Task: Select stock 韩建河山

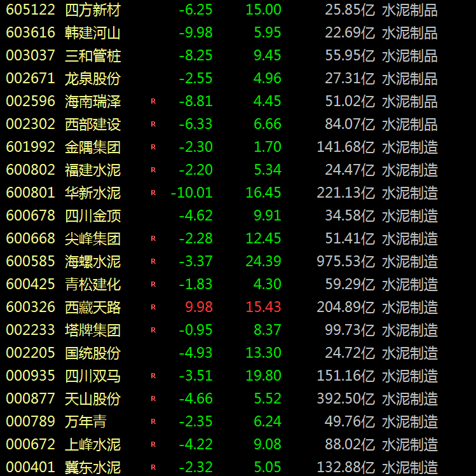Action: (x=93, y=33)
